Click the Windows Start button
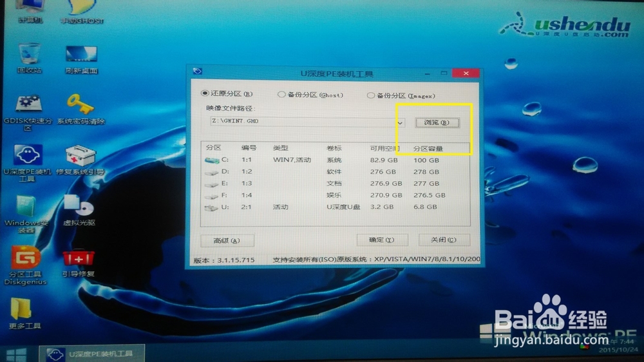Screen dimensions: 644x362 pyautogui.click(x=17, y=354)
